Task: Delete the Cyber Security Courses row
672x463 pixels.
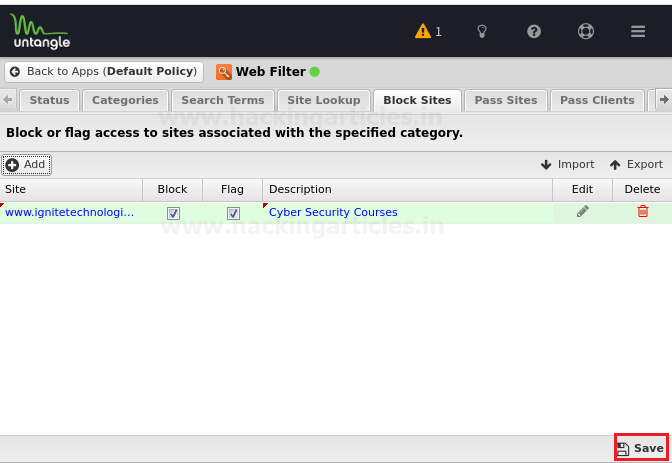Action: [642, 211]
